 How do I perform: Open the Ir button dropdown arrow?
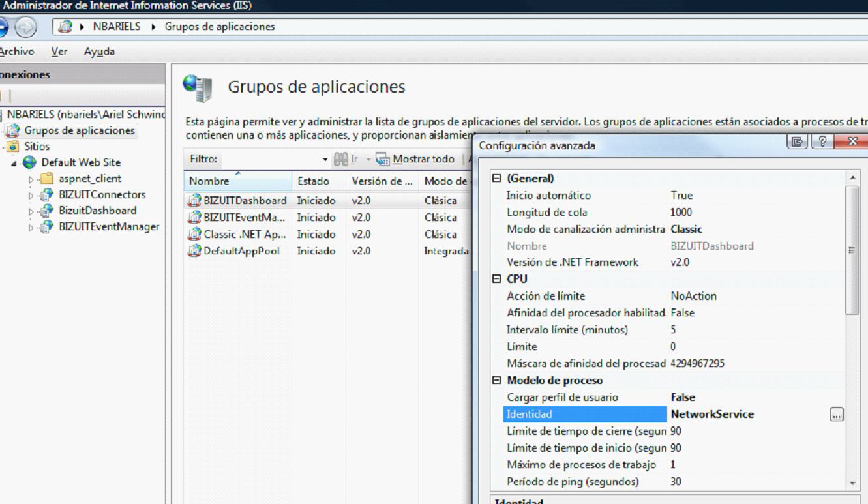368,160
